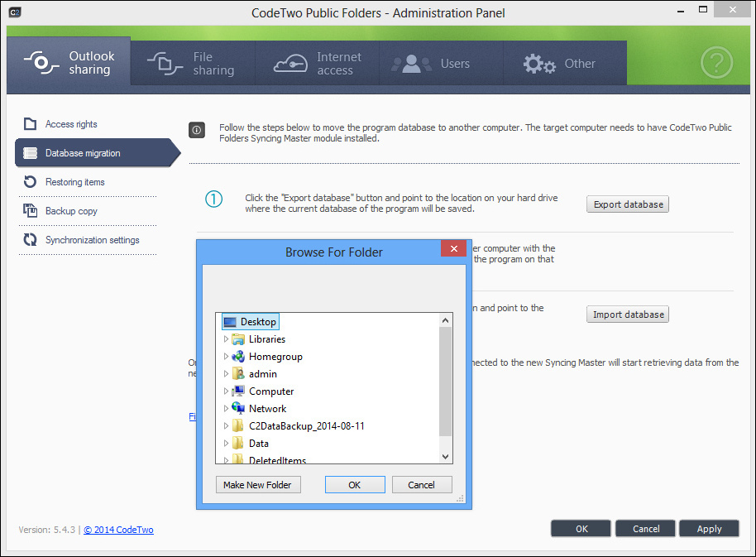
Task: Click the Libraries folder icon
Action: tap(238, 339)
